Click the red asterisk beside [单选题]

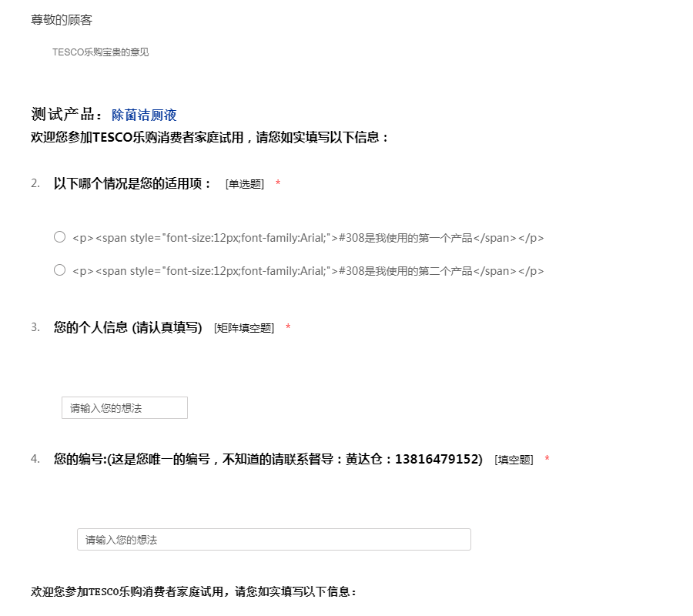[x=278, y=184]
